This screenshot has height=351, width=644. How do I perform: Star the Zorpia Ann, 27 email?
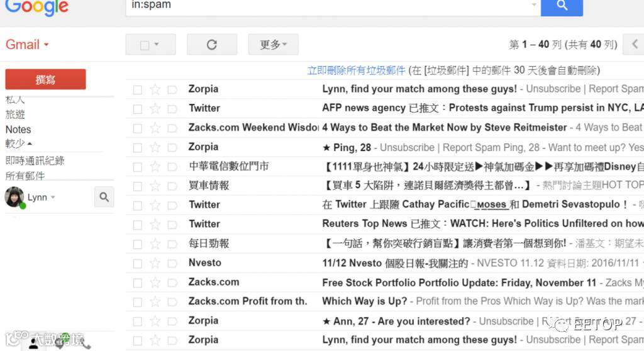[155, 321]
